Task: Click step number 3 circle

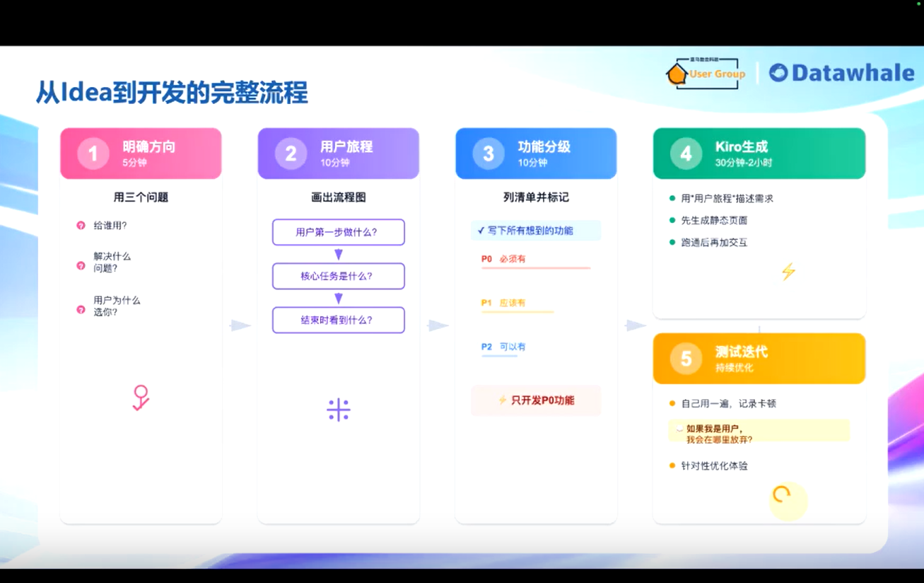Action: pos(488,154)
